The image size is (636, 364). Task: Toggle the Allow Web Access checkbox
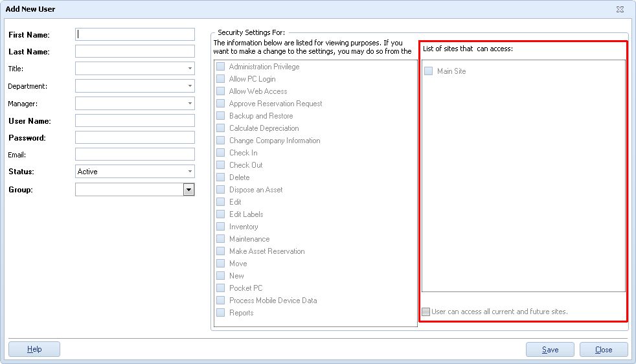click(x=221, y=91)
